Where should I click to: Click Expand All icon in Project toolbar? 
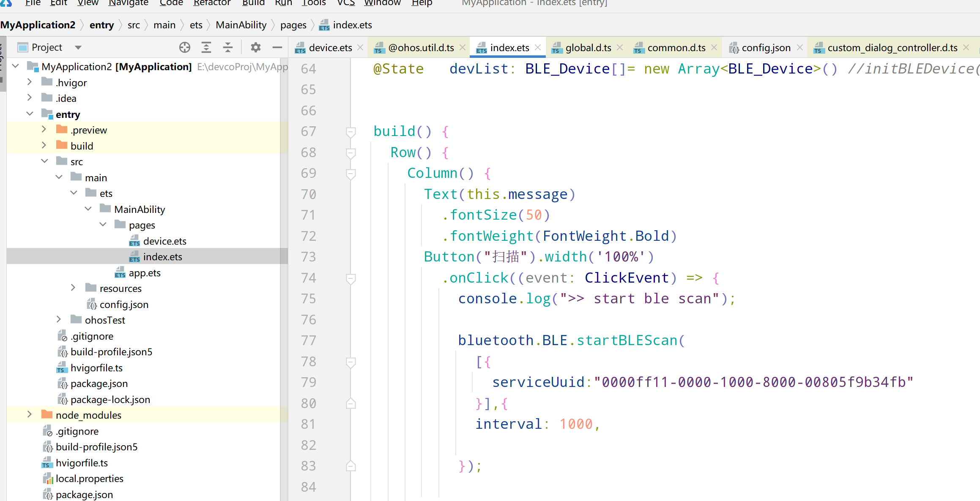206,47
